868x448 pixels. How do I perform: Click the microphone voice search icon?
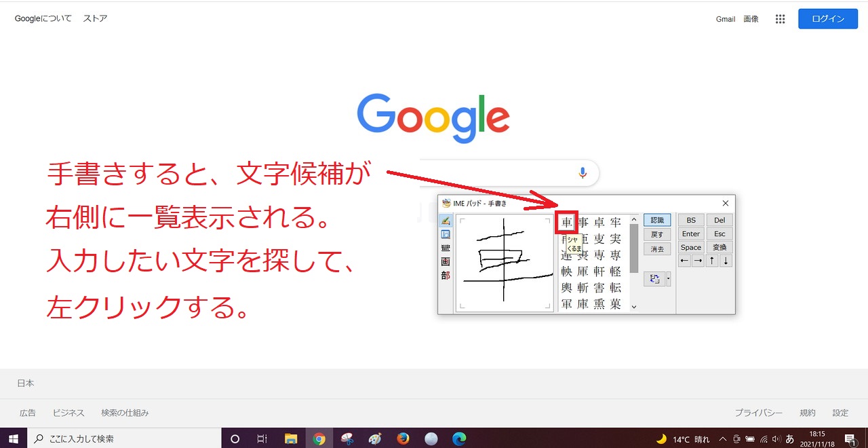coord(582,173)
